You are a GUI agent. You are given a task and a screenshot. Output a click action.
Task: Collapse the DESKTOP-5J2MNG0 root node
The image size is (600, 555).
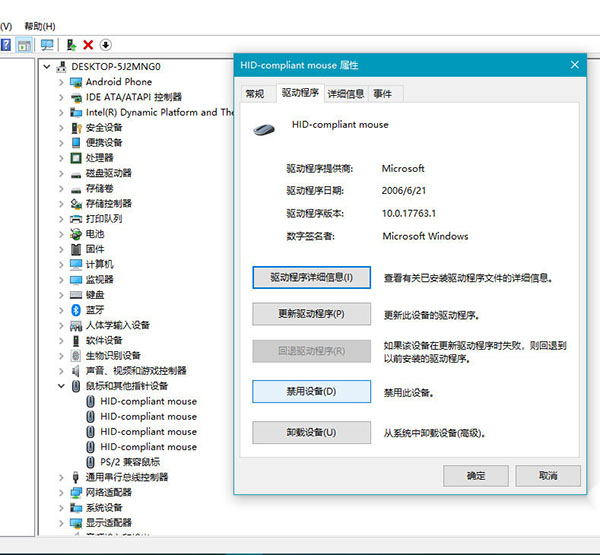coord(47,67)
